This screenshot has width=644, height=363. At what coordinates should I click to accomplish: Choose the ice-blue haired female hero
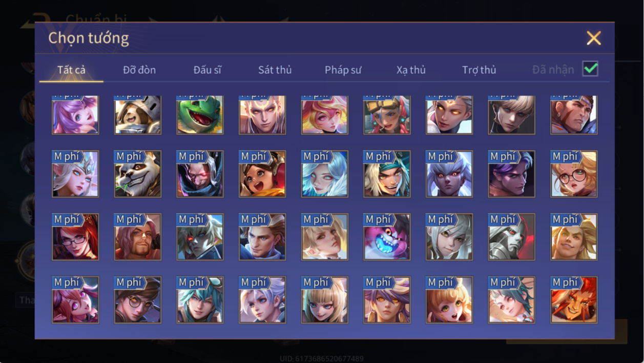(325, 174)
